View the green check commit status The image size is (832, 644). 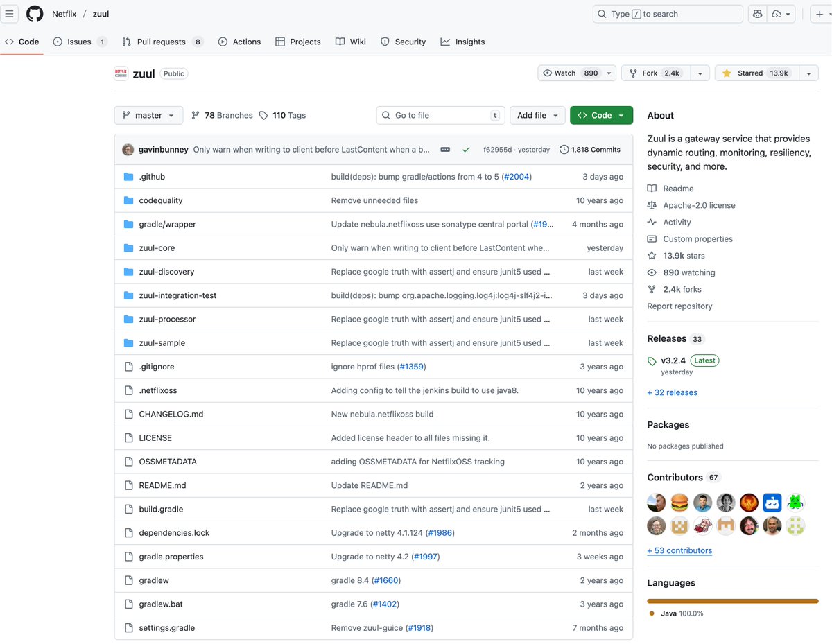click(x=466, y=150)
